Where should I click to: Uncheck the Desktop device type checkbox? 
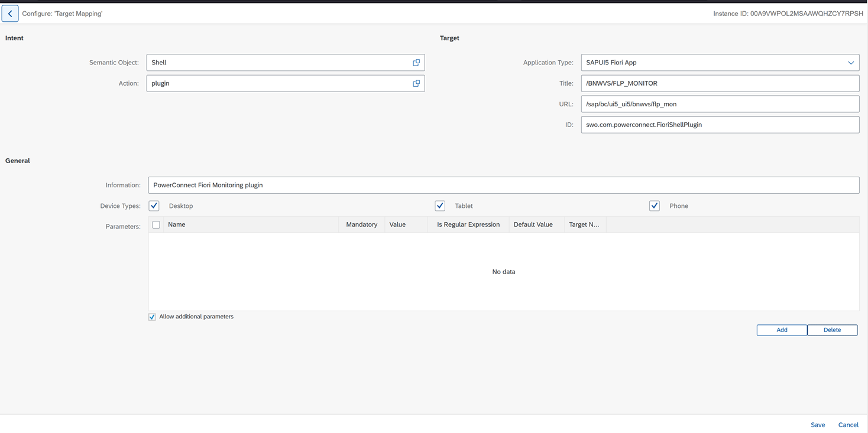pyautogui.click(x=154, y=206)
